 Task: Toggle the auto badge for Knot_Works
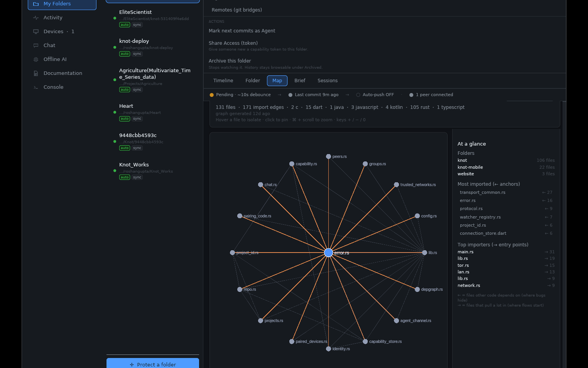(125, 177)
